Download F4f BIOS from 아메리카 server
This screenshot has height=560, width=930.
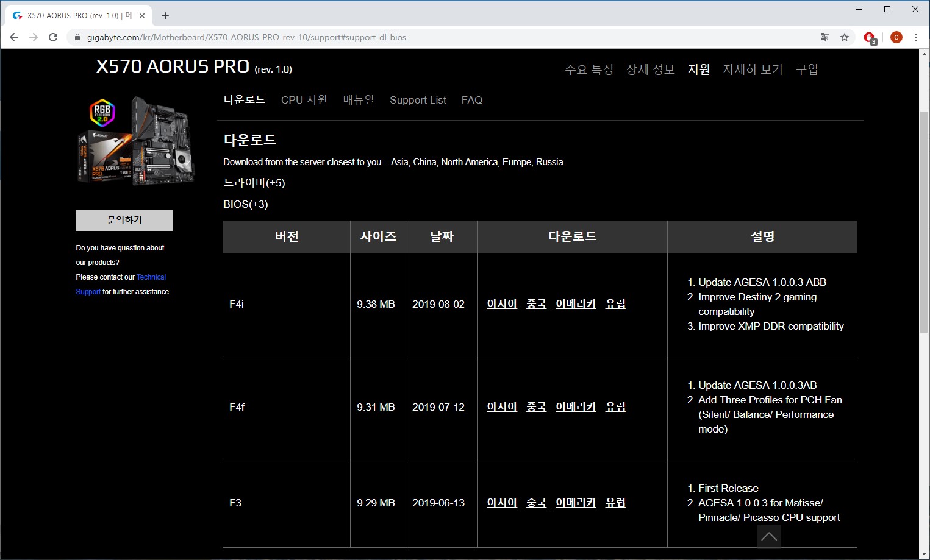coord(576,407)
